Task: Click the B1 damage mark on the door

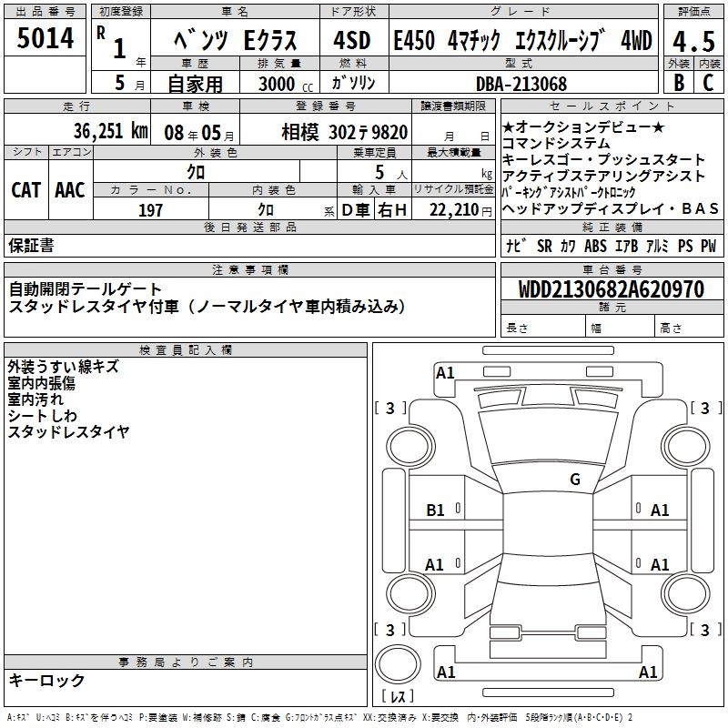Action: click(x=435, y=511)
